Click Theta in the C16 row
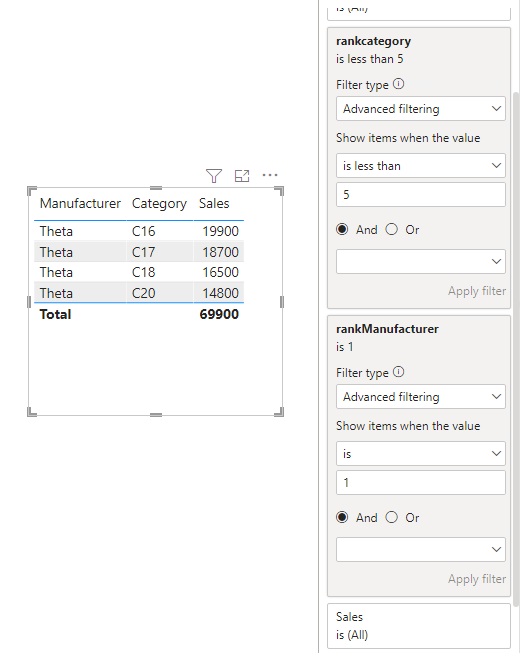This screenshot has width=520, height=653. [56, 231]
